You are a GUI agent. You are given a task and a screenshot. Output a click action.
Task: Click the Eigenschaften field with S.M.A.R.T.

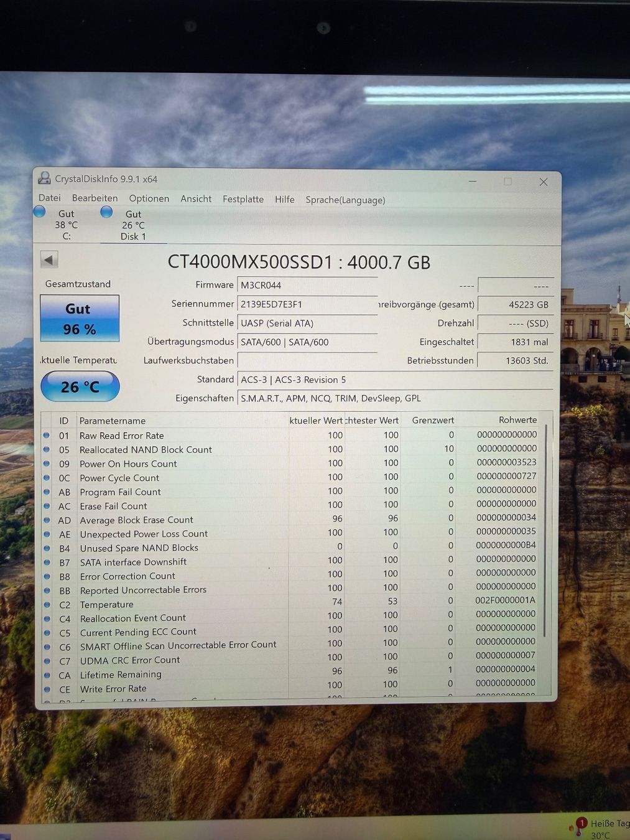(x=395, y=398)
